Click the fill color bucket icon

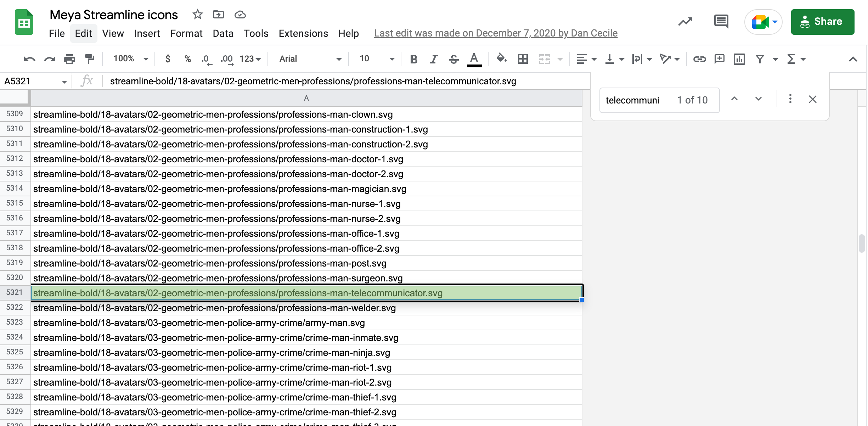pos(501,58)
